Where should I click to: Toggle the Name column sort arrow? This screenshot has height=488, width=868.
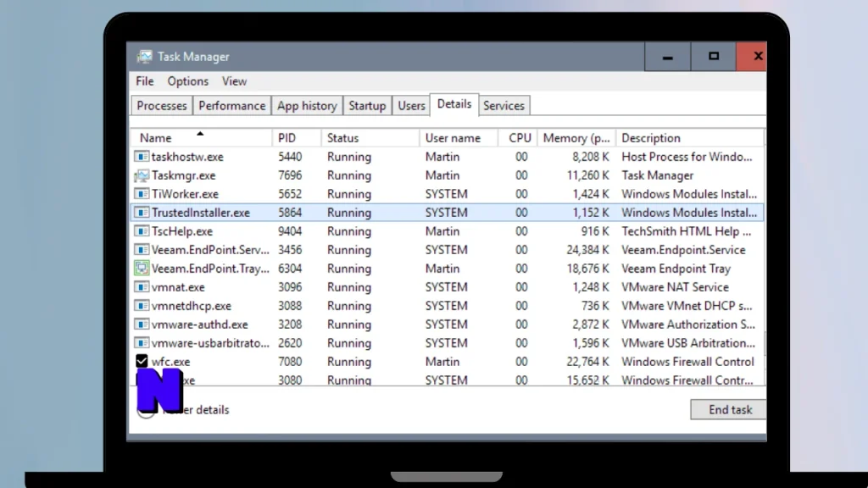tap(200, 133)
